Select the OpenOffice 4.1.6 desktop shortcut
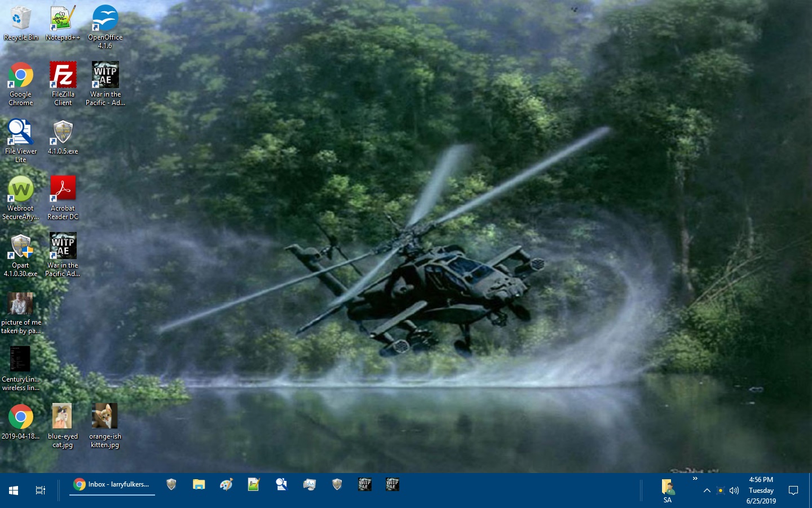The height and width of the screenshot is (508, 812). click(105, 27)
